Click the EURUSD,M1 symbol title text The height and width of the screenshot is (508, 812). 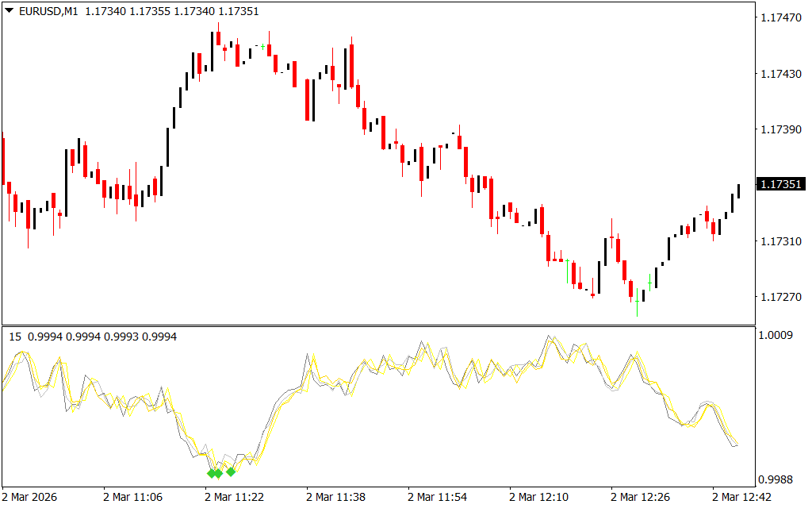[48, 11]
